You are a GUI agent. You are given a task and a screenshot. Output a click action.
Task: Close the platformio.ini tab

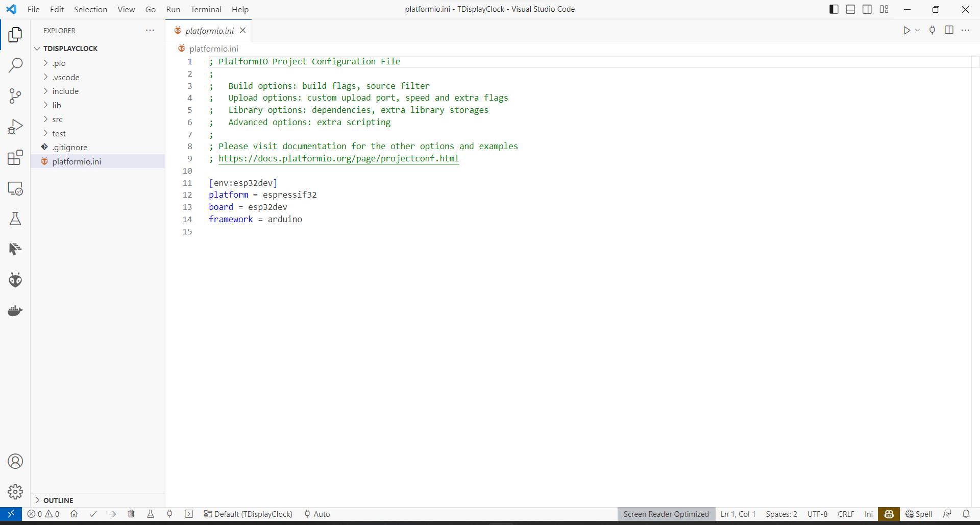pyautogui.click(x=243, y=31)
